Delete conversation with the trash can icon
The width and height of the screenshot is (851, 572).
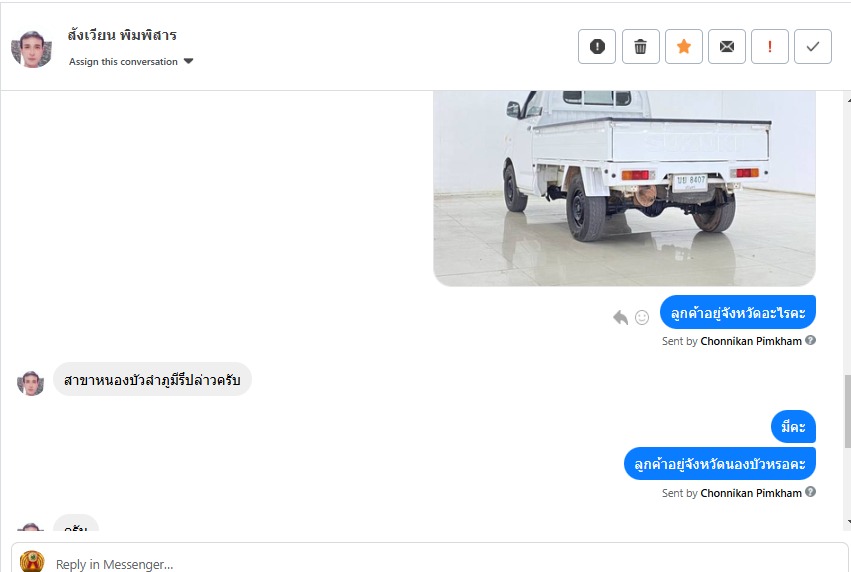pyautogui.click(x=640, y=47)
